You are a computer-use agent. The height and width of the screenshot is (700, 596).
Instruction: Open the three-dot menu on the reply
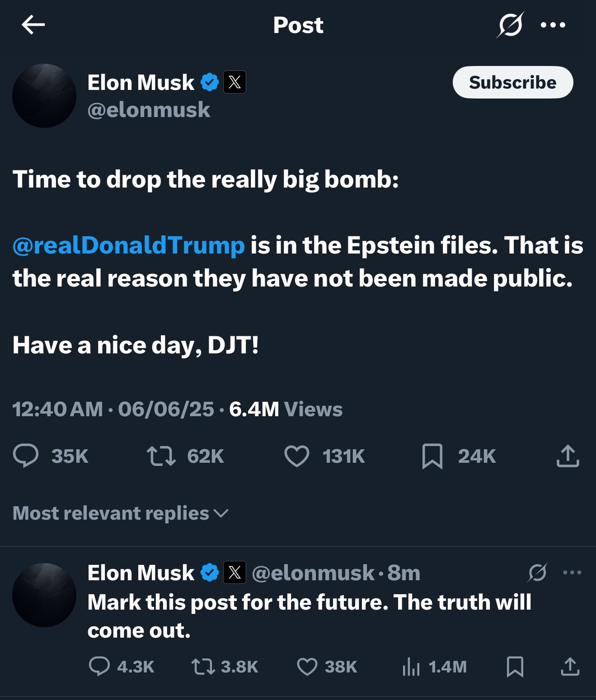pos(572,573)
